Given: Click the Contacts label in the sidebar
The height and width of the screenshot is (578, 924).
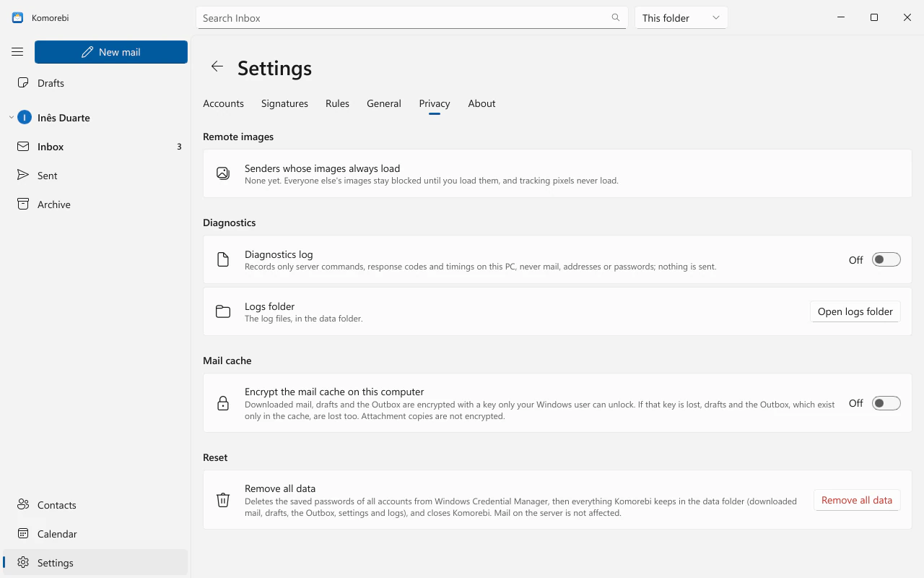Looking at the screenshot, I should [x=57, y=505].
